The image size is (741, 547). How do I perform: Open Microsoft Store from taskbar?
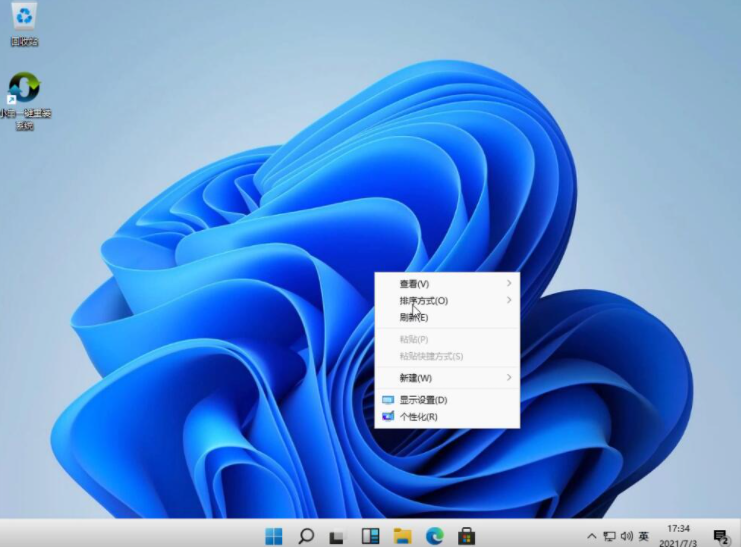466,536
